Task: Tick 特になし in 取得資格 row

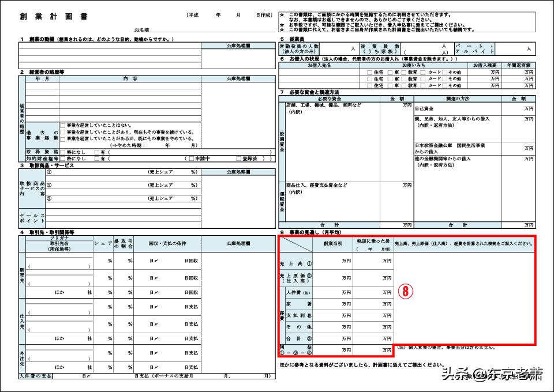Action: pyautogui.click(x=63, y=152)
